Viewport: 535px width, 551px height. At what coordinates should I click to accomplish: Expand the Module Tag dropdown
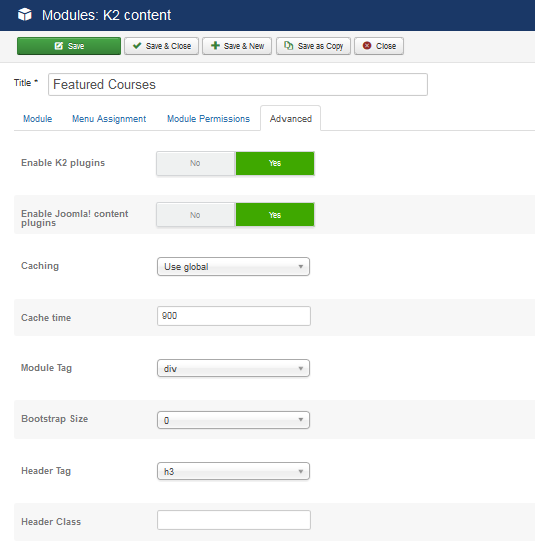(233, 368)
